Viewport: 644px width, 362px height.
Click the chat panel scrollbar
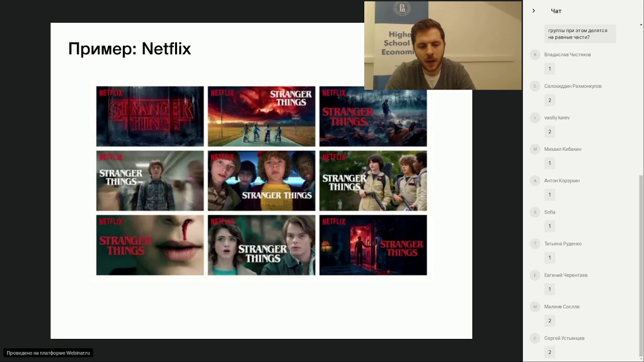pyautogui.click(x=641, y=266)
